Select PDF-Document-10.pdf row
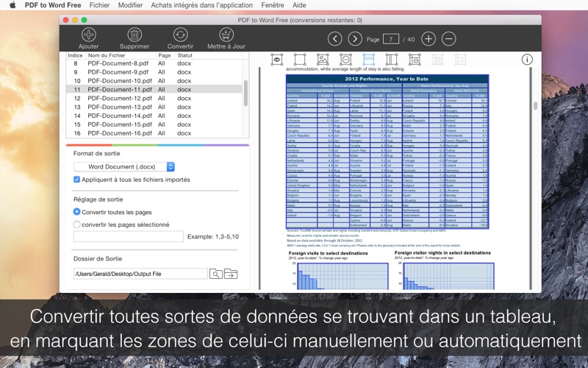 (x=154, y=81)
